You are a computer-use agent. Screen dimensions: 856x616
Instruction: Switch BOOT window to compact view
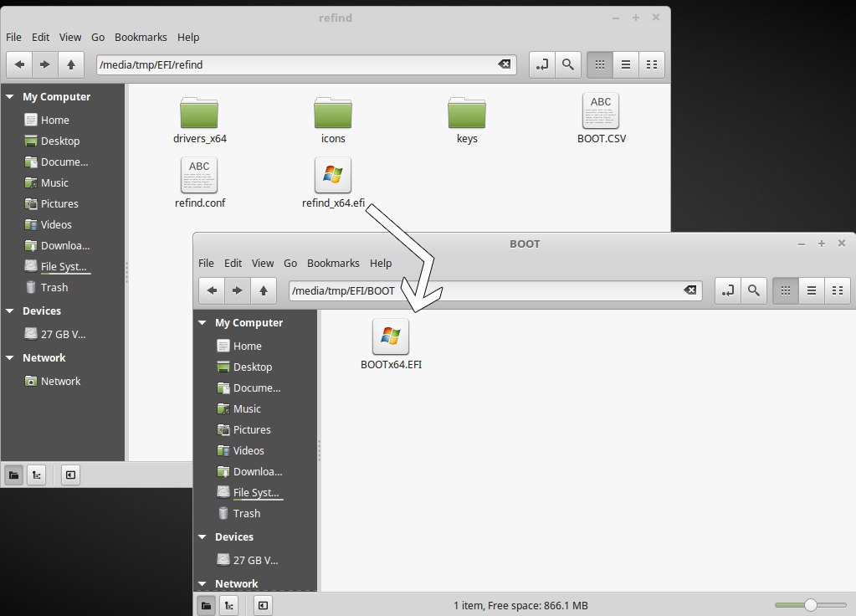click(x=838, y=290)
